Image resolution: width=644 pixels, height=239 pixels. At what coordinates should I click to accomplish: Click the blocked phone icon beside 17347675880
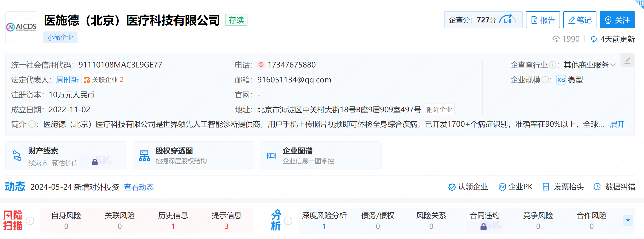261,65
